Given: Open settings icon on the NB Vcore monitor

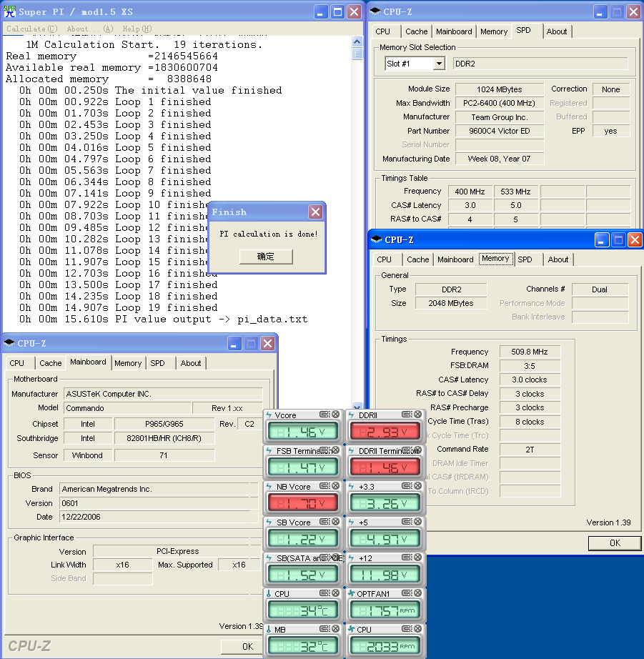Looking at the screenshot, I should 324,486.
